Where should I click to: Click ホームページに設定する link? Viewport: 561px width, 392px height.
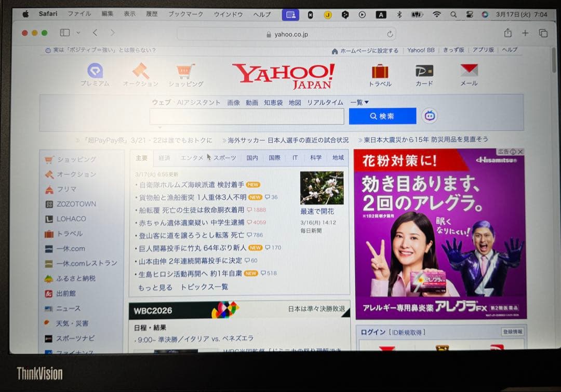point(369,51)
